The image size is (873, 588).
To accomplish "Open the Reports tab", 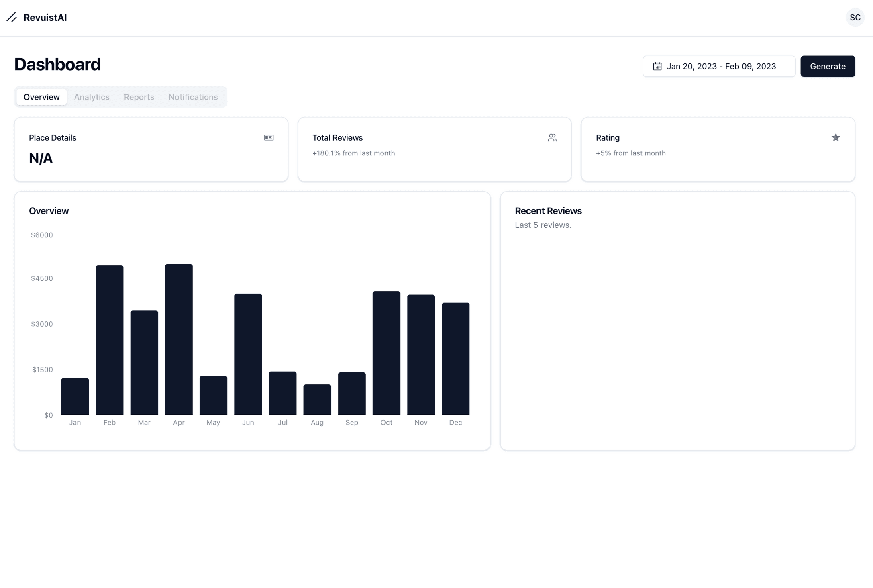I will [139, 97].
